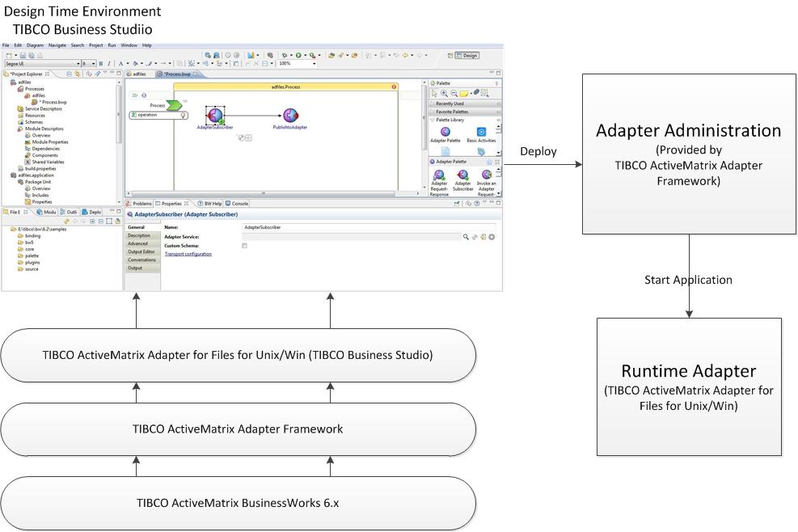Click Link with Editor in Project Explorer

click(x=78, y=74)
